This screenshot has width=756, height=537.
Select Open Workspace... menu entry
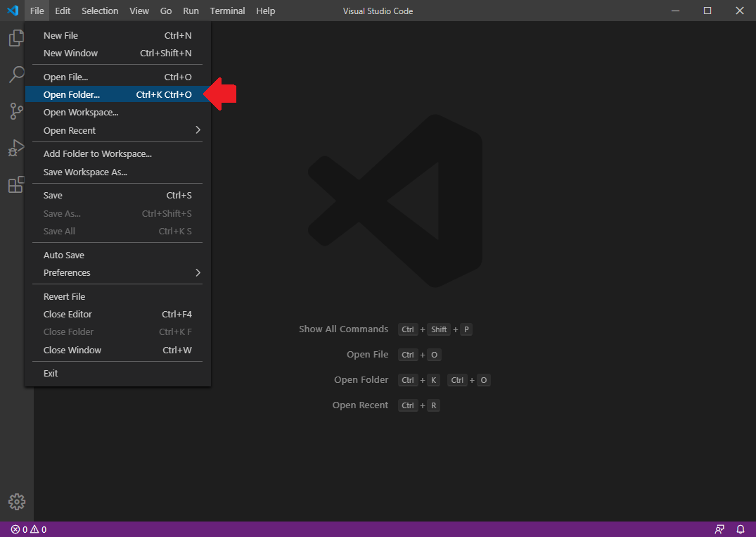(x=117, y=113)
